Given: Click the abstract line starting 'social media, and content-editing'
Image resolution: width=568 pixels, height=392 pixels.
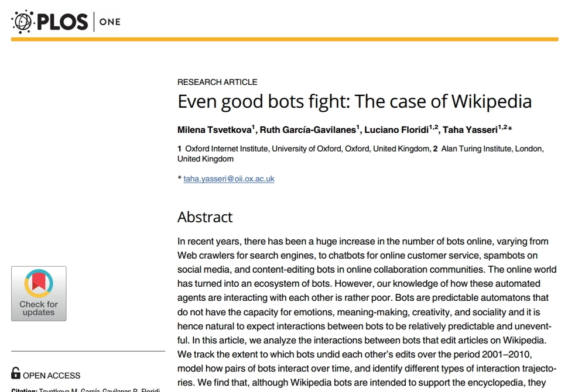Looking at the screenshot, I should 367,270.
